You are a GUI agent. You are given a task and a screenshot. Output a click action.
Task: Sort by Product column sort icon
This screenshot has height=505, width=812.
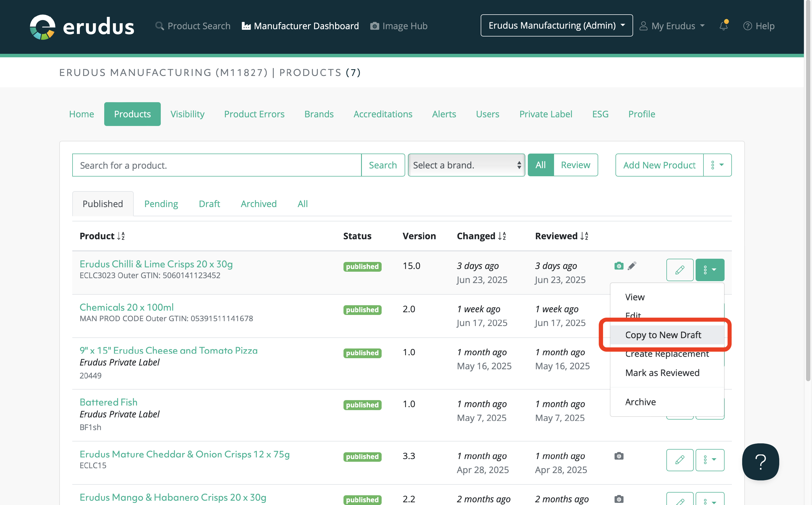point(121,236)
